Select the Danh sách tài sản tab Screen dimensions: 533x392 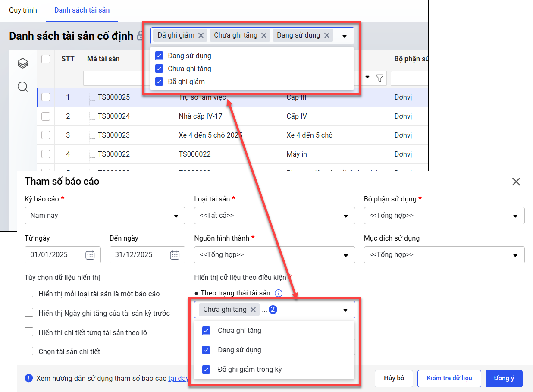coord(82,10)
